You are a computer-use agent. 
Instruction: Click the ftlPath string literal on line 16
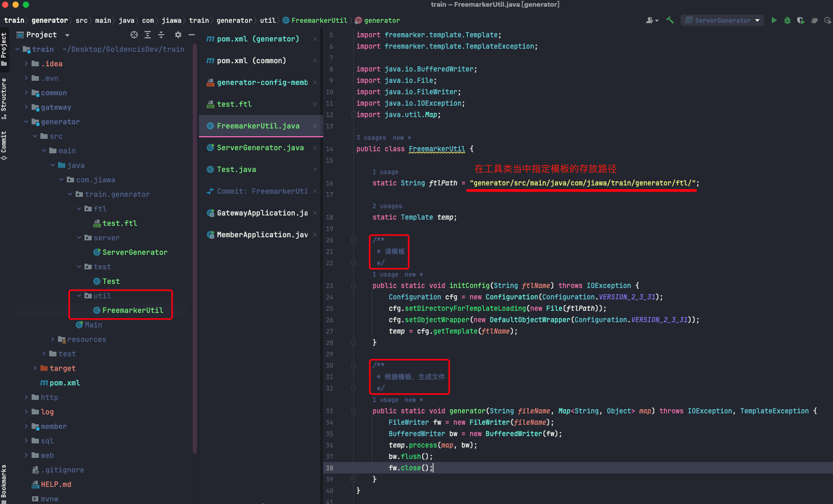(582, 183)
